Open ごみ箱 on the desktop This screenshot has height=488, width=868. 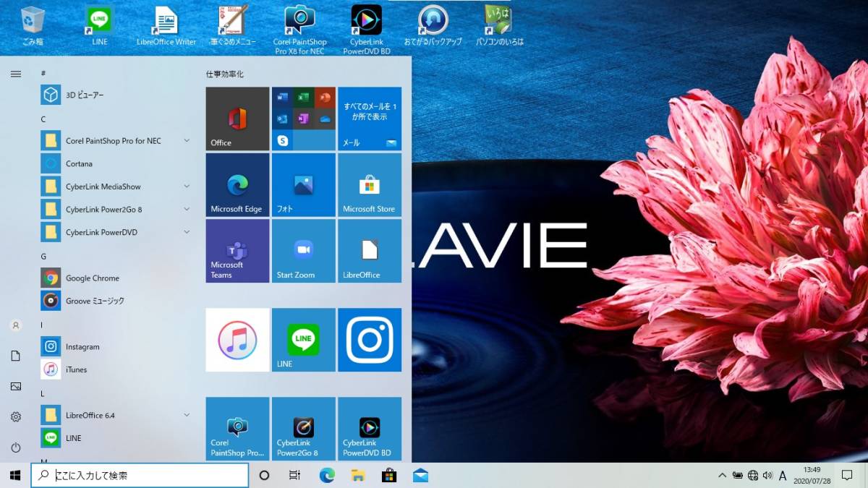[x=33, y=25]
